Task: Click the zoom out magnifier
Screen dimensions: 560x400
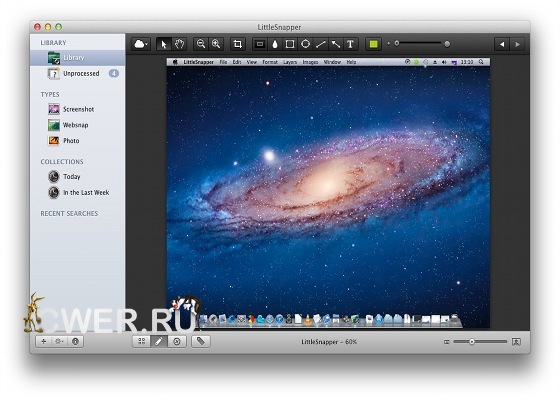Action: pos(201,44)
